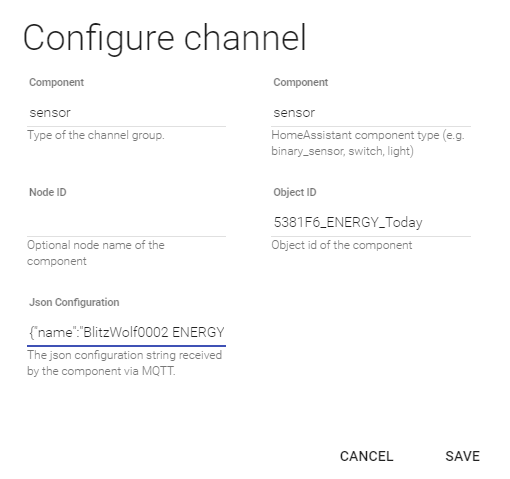Click the 'Node ID' field label
The height and width of the screenshot is (479, 510).
(48, 192)
